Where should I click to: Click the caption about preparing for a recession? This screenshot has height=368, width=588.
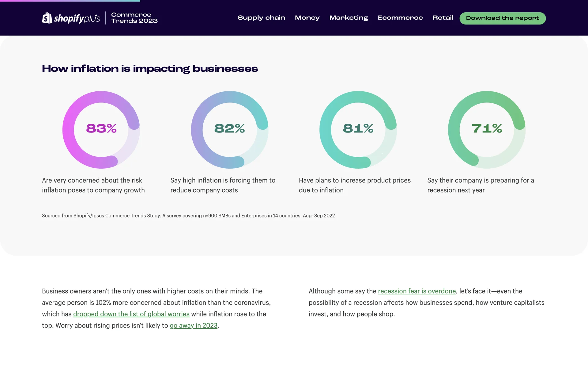click(480, 185)
